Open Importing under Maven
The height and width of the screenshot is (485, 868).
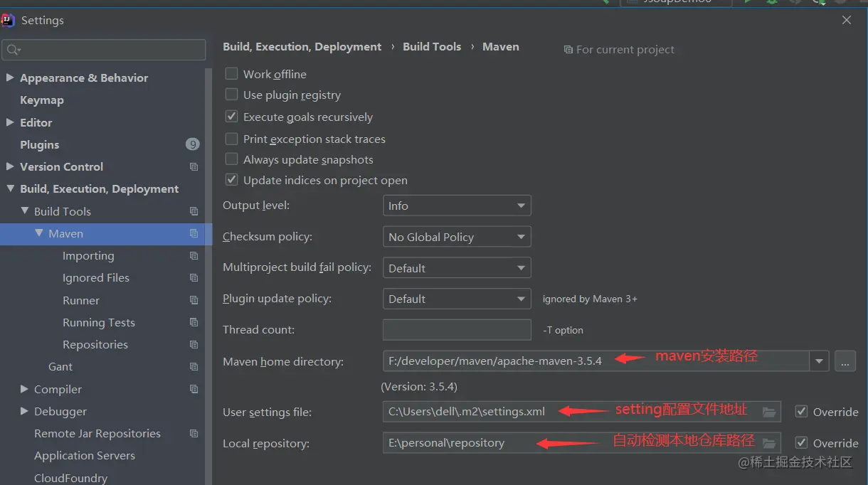tap(88, 256)
